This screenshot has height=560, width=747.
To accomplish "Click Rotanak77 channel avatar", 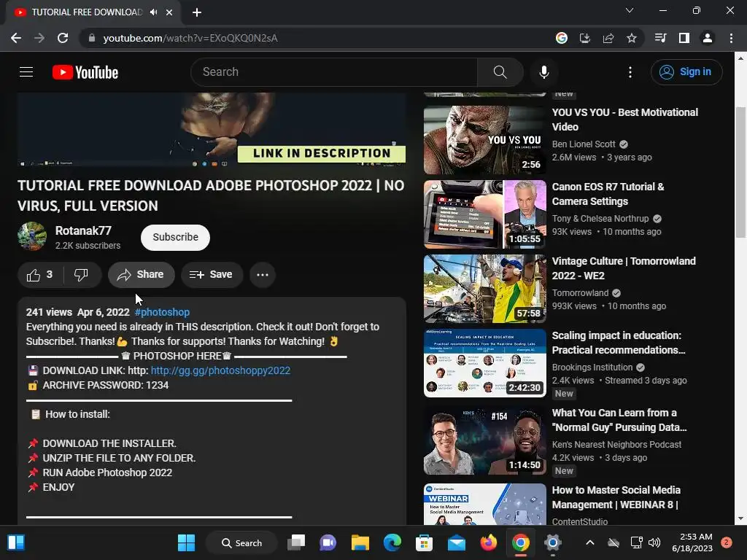I will [x=32, y=236].
